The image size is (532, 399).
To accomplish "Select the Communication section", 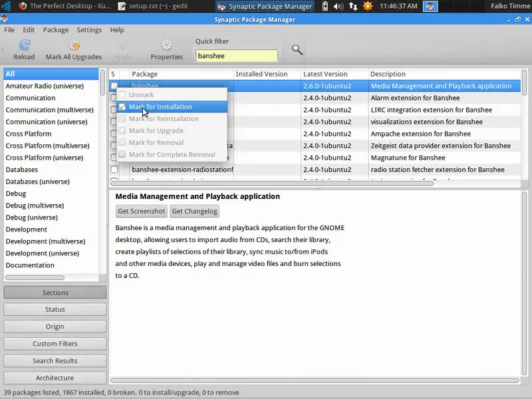I will pyautogui.click(x=51, y=98).
